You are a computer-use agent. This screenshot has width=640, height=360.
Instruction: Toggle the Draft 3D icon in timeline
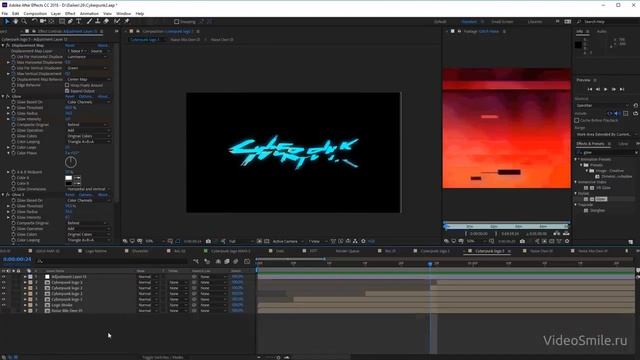[207, 261]
